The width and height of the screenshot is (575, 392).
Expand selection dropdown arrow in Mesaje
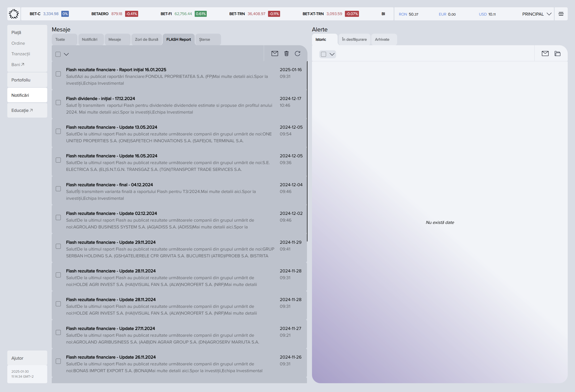[66, 54]
